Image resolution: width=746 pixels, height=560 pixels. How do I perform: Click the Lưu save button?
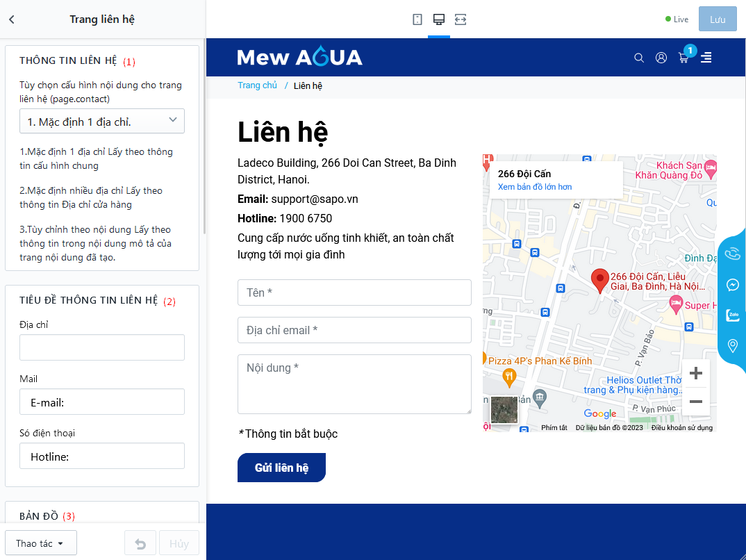[x=718, y=19]
